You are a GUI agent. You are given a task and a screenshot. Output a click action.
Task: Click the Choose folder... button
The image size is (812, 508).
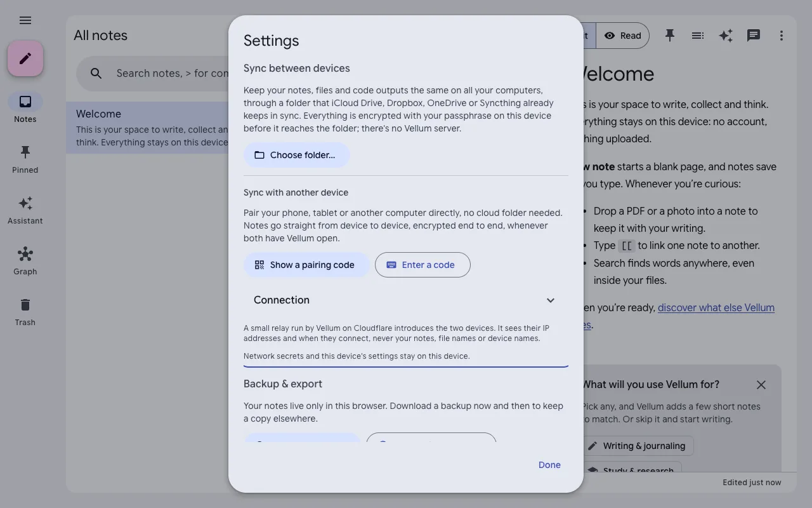[x=296, y=155]
